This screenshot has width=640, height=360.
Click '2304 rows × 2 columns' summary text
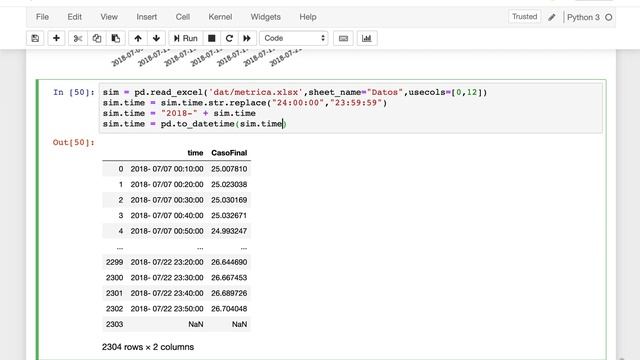148,347
